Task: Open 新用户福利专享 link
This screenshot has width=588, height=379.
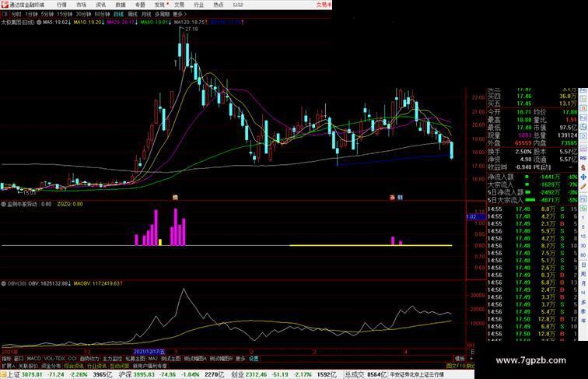Action: click(150, 366)
